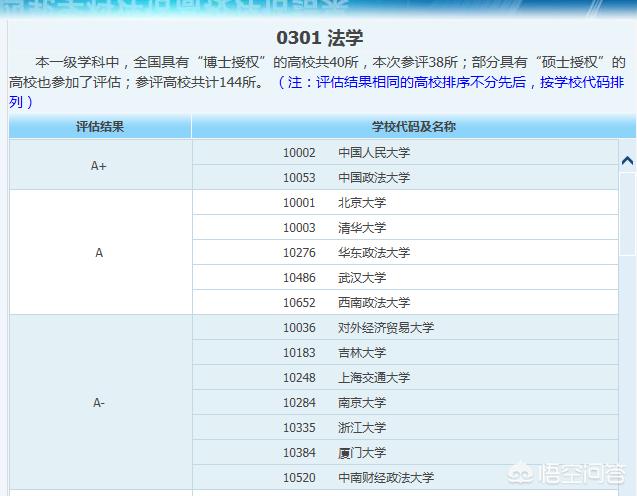Click the scroll-up chevron beside the table
637x496 pixels.
[x=627, y=160]
